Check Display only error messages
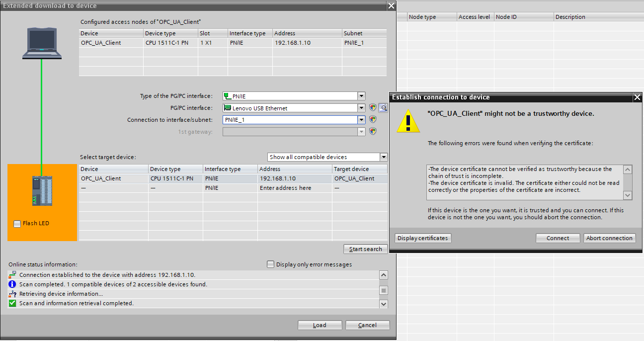This screenshot has width=644, height=341. click(x=270, y=264)
